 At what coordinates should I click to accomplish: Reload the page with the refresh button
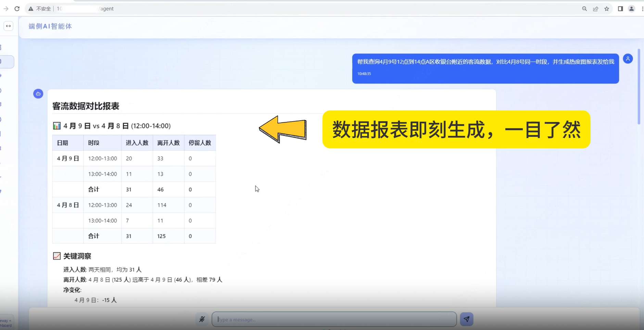pos(17,9)
